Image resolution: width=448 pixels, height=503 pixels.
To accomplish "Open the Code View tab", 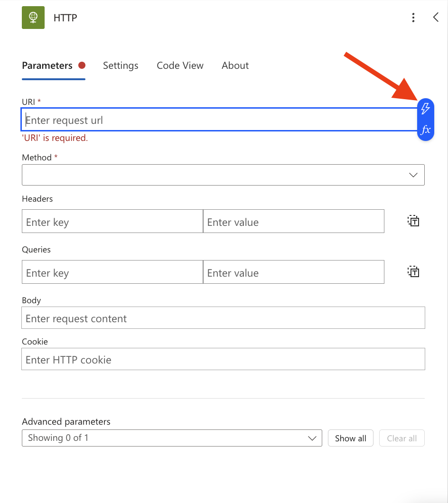I will (x=180, y=65).
